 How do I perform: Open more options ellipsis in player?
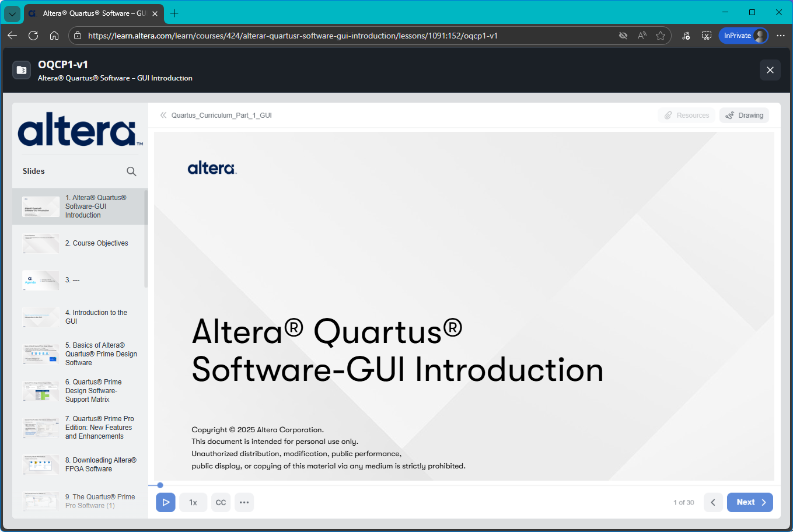(x=244, y=502)
